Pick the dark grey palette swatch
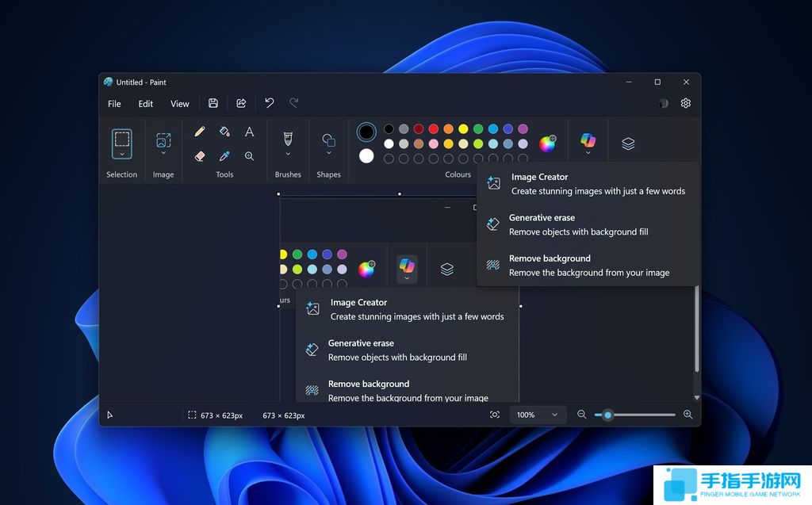Viewport: 812px width, 505px height. pos(404,129)
